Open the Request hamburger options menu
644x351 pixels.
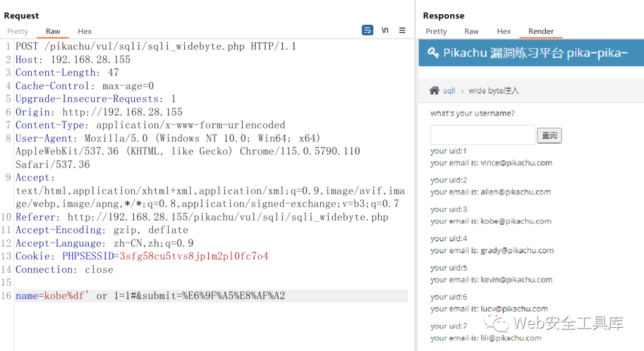tap(402, 30)
